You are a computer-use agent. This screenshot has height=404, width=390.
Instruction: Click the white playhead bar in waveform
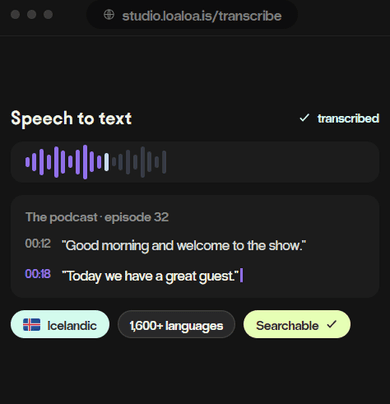pos(106,162)
